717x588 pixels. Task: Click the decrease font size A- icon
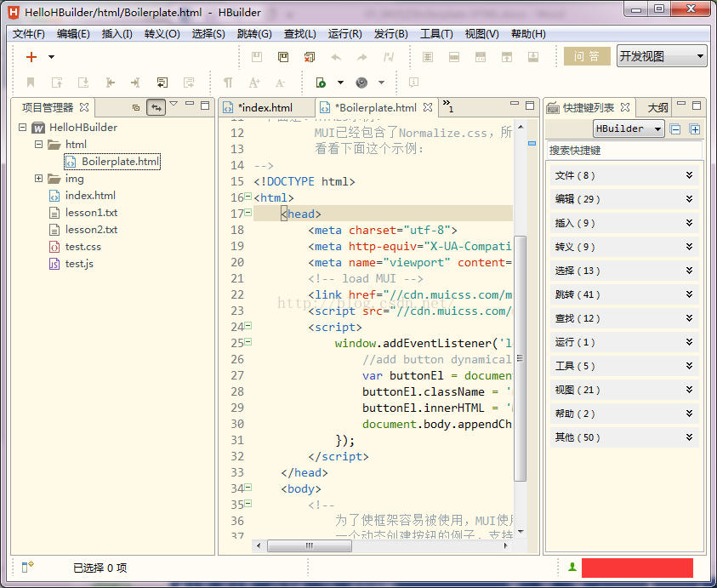coord(281,83)
